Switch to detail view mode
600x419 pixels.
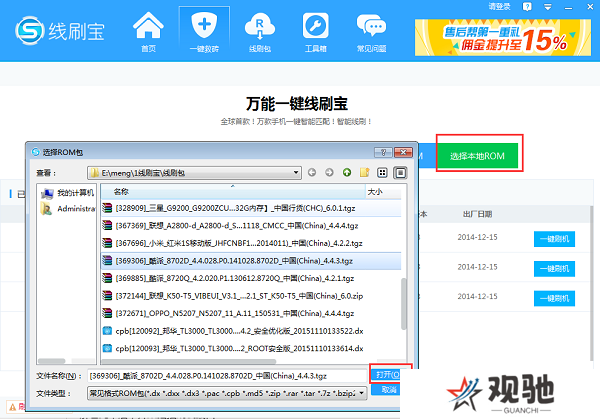tap(400, 173)
